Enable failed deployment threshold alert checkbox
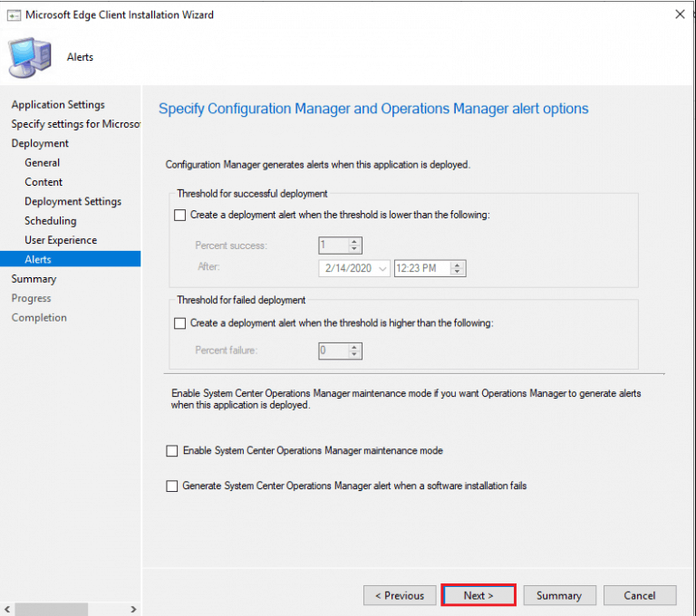 179,323
